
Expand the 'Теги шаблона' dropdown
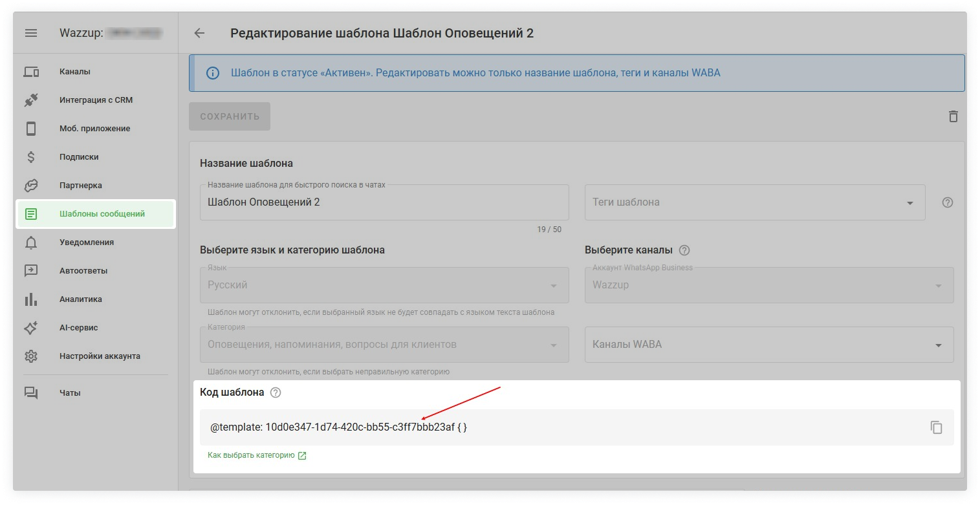909,203
